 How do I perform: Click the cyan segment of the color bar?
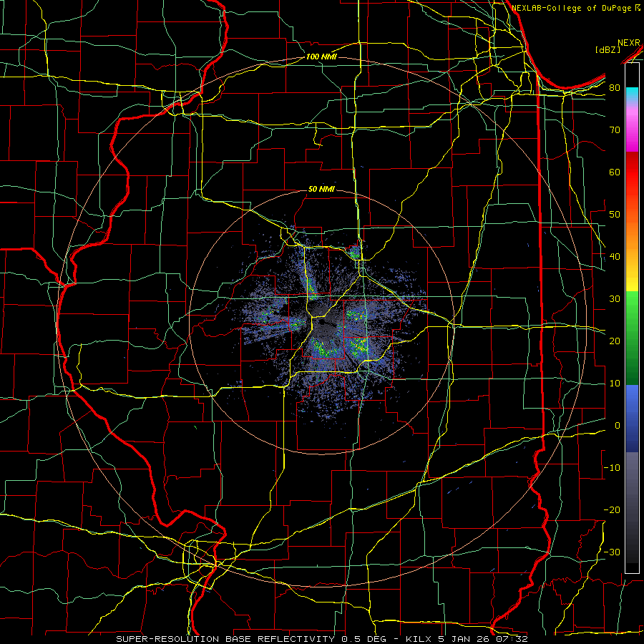pos(633,93)
